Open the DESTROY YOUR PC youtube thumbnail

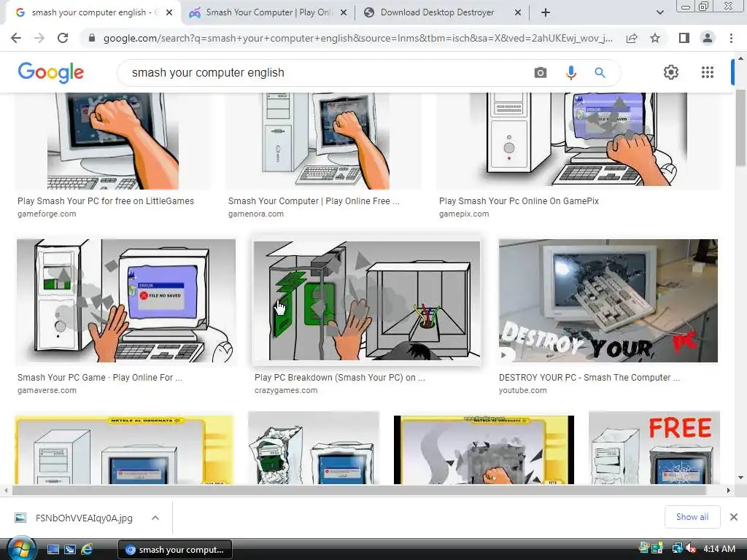coord(608,300)
